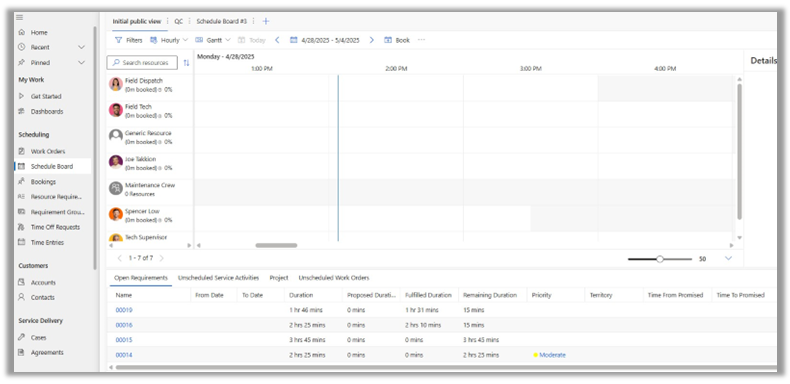Open Requirement Groups in the sidebar
The height and width of the screenshot is (384, 790).
pyautogui.click(x=57, y=212)
